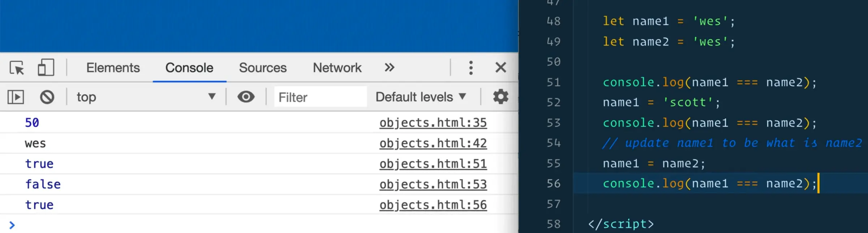Activate the inspect element picker icon
868x233 pixels.
[17, 68]
